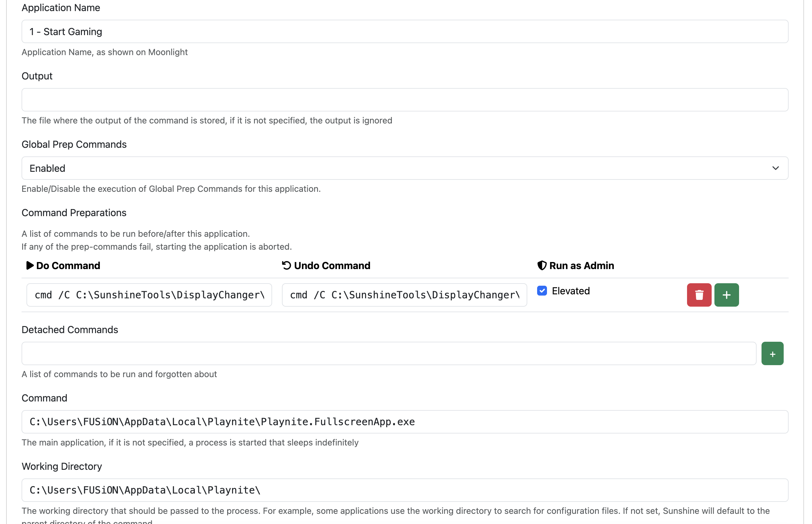Screen dimensions: 812x524
Task: Focus the Application Name field
Action: 404,32
